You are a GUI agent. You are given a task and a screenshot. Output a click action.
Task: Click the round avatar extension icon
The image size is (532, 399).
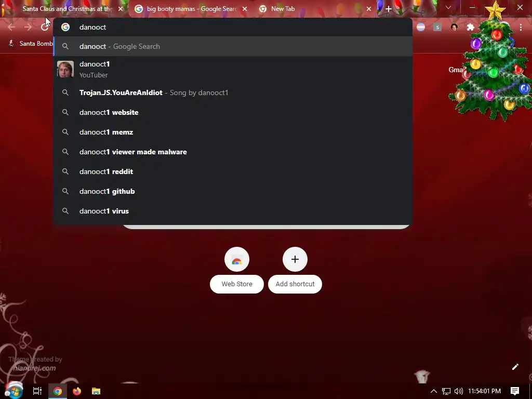[454, 27]
